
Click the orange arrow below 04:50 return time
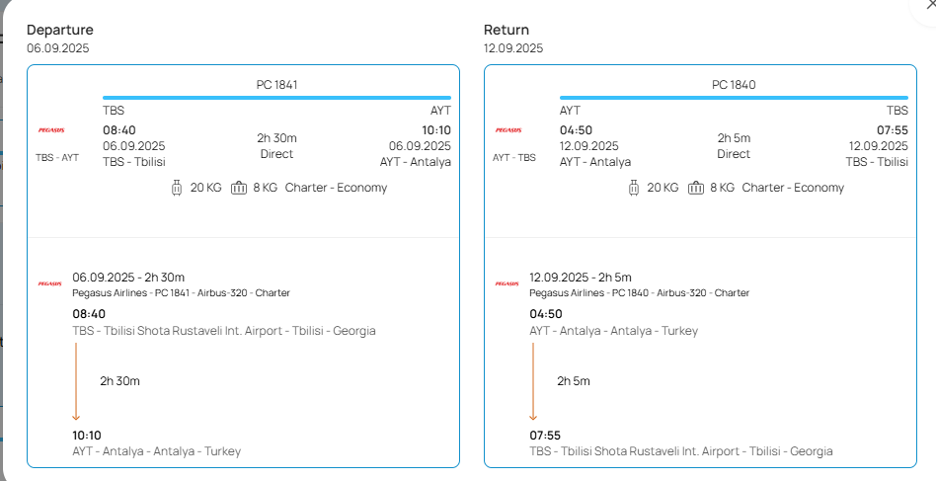click(533, 381)
